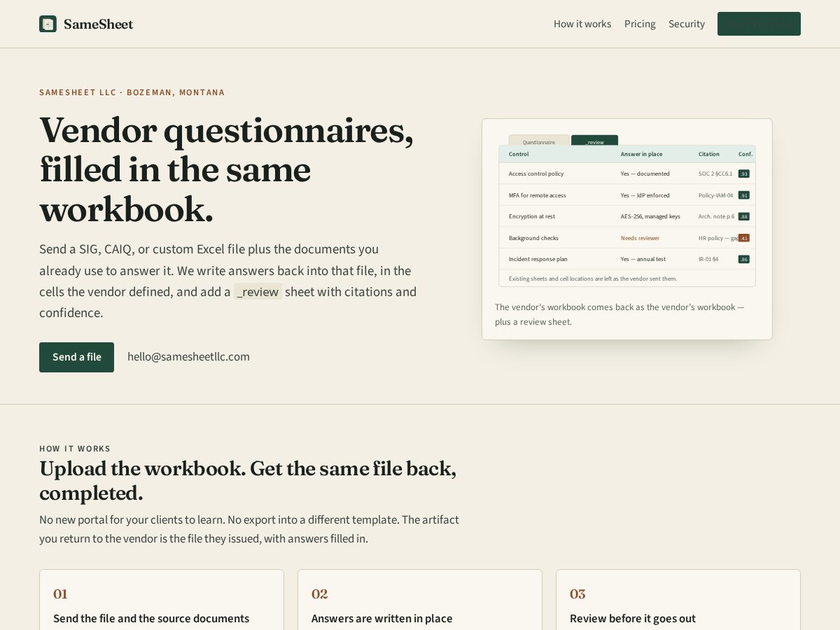
Task: Select the Access control policy cell
Action: coord(536,174)
